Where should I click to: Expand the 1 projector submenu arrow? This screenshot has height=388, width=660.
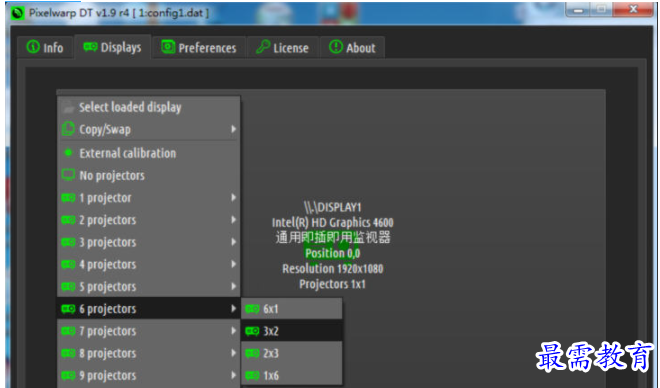coord(233,197)
